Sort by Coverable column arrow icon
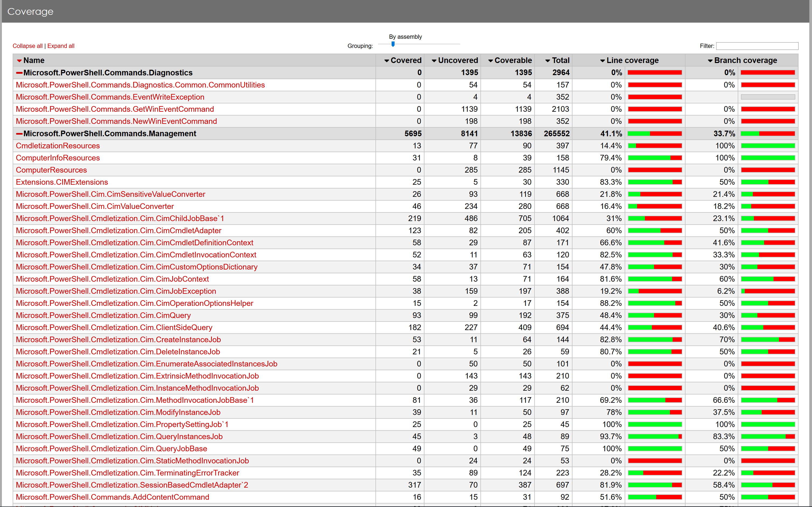This screenshot has width=812, height=507. (x=490, y=61)
